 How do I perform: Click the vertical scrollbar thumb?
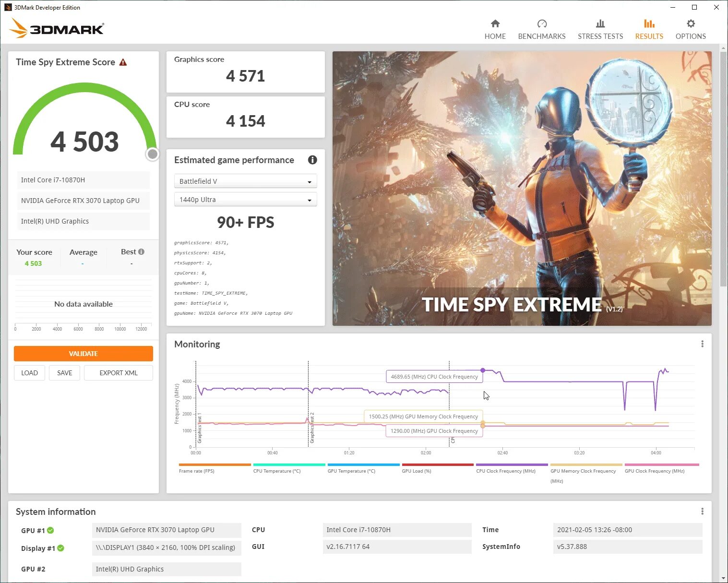pyautogui.click(x=723, y=169)
